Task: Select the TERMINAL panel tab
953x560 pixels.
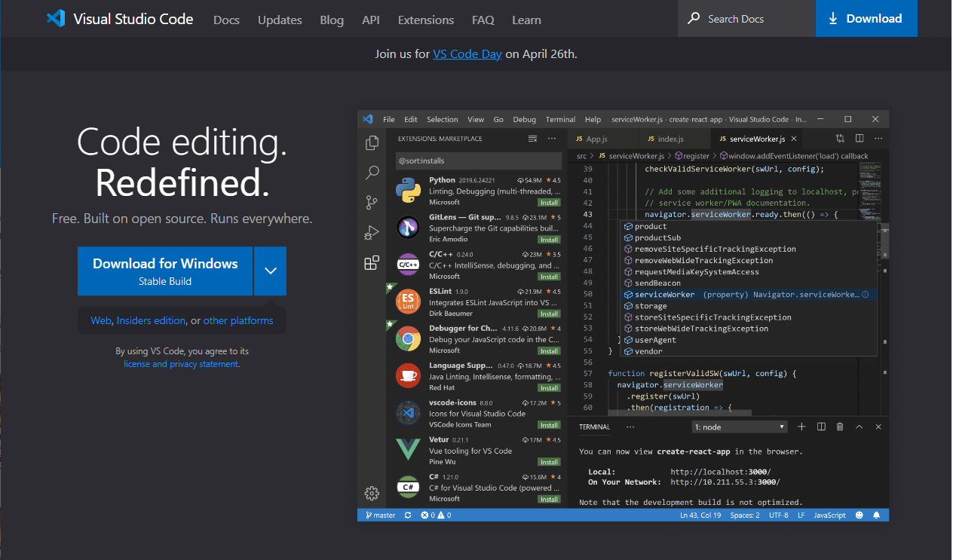Action: 594,427
